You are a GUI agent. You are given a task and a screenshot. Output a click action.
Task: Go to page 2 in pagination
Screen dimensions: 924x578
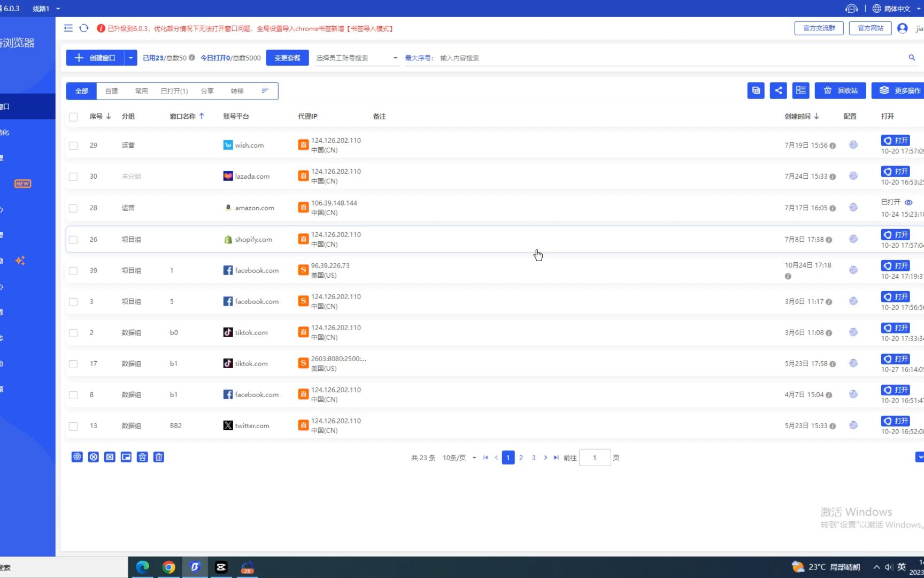(521, 458)
